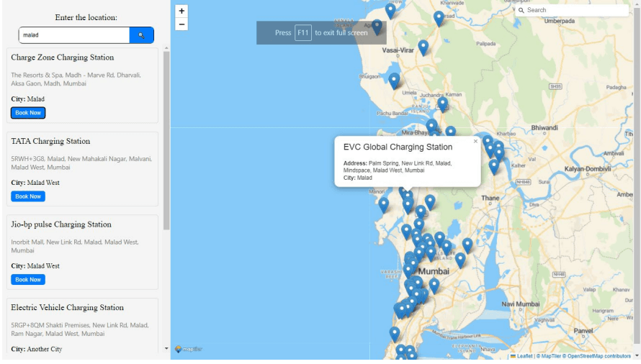The image size is (641, 364).
Task: Zoom out the map with minus button
Action: 181,24
